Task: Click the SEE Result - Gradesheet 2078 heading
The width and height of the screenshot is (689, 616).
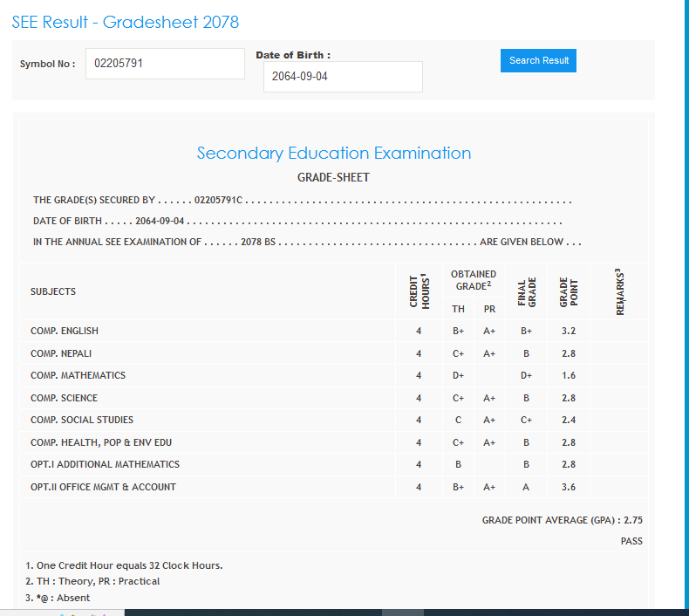Action: pos(126,22)
